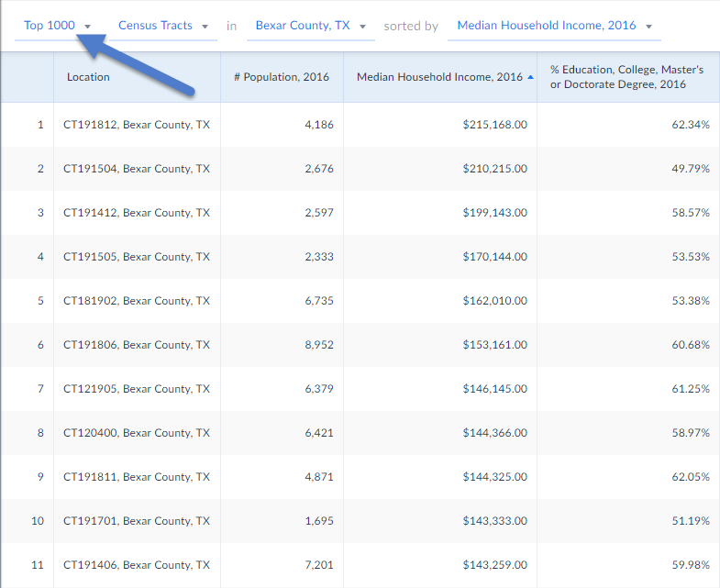Select CT181902, Bexar County, TX
The image size is (720, 588).
(x=137, y=301)
